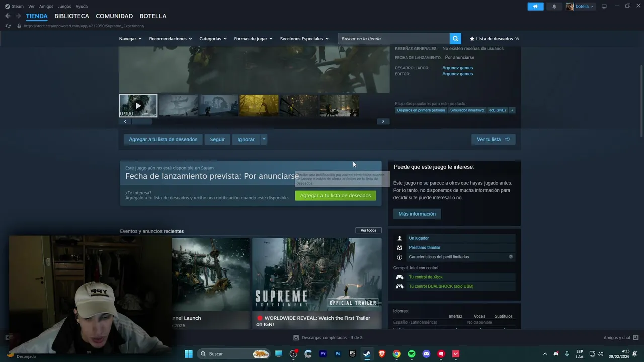Click the Steam taskbar icon

click(x=367, y=354)
